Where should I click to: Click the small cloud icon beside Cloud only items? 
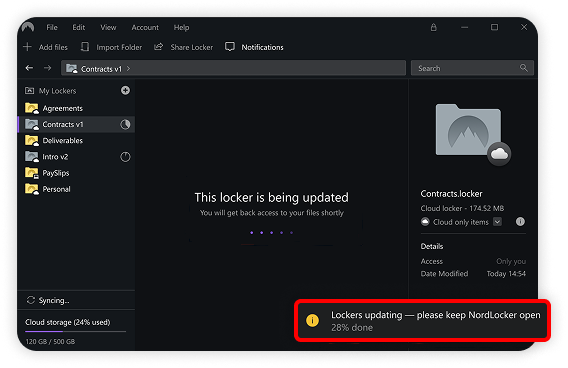pyautogui.click(x=425, y=222)
